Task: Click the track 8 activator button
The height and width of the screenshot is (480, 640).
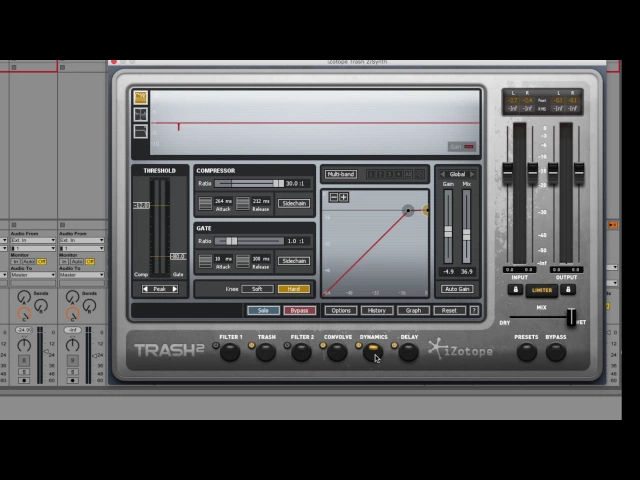Action: coord(24,360)
